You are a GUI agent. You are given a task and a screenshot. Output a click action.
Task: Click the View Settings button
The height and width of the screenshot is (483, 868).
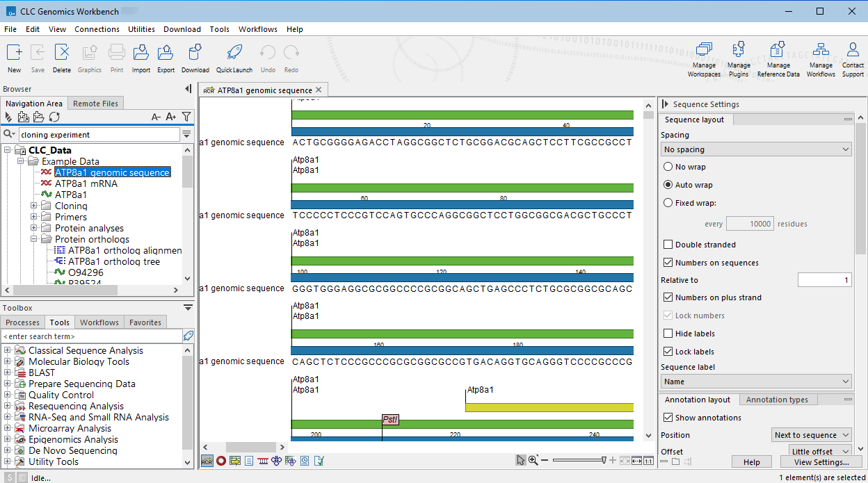(821, 461)
